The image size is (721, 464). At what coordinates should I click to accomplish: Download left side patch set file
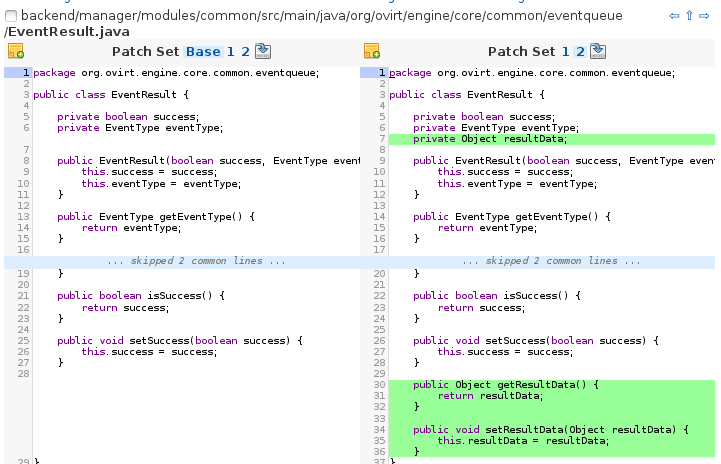[x=262, y=51]
